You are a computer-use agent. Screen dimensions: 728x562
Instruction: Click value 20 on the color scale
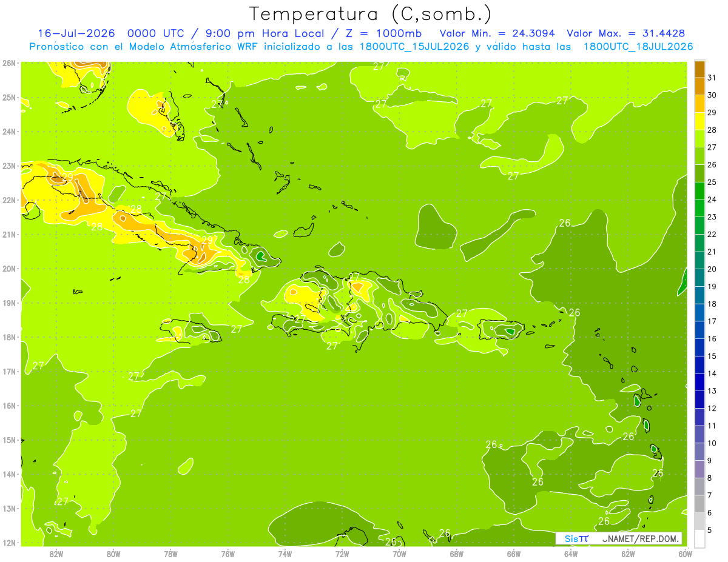pos(712,269)
